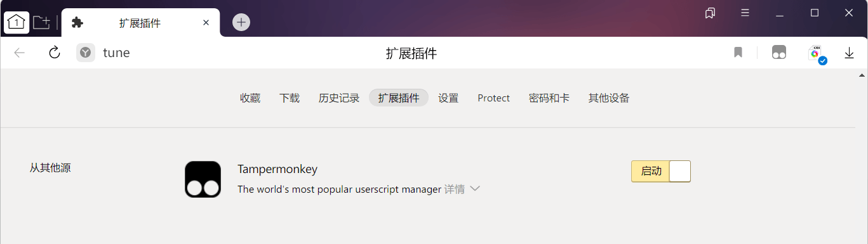This screenshot has width=868, height=244.
Task: Switch to the 设置 section
Action: [448, 98]
